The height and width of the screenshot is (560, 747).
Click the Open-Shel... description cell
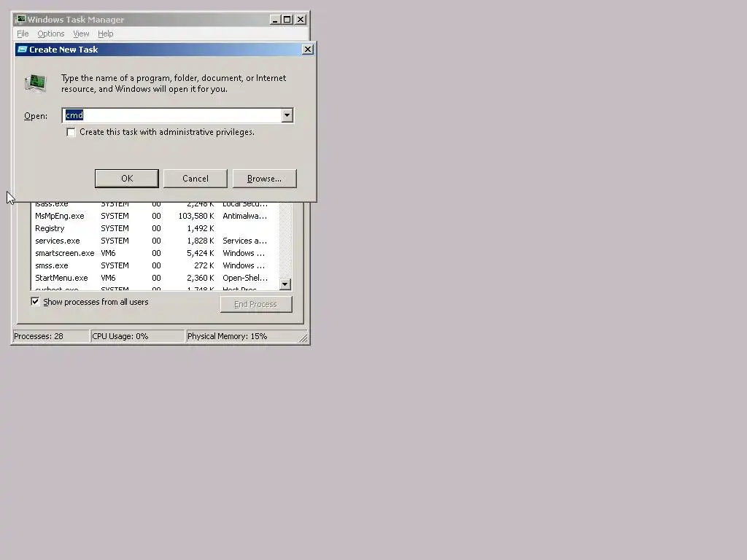point(245,278)
